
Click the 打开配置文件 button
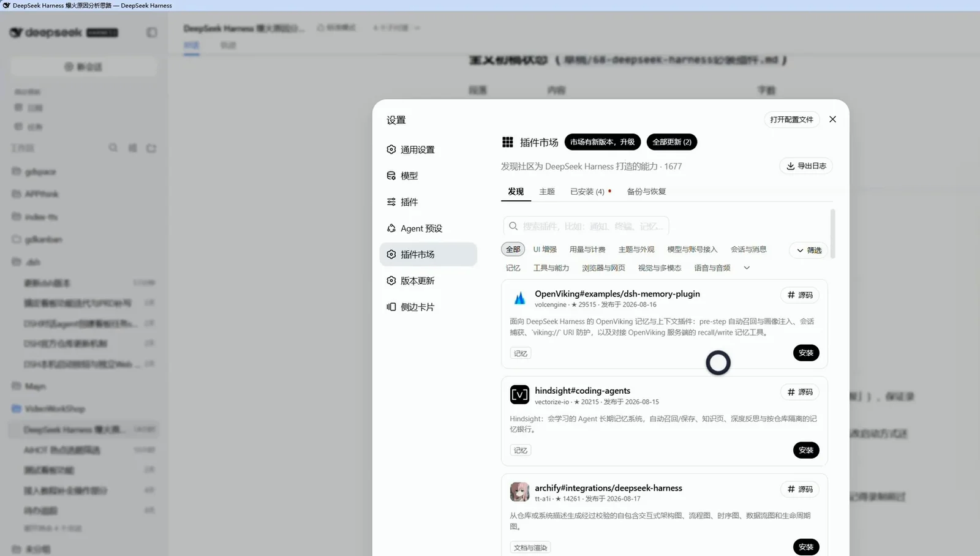791,119
